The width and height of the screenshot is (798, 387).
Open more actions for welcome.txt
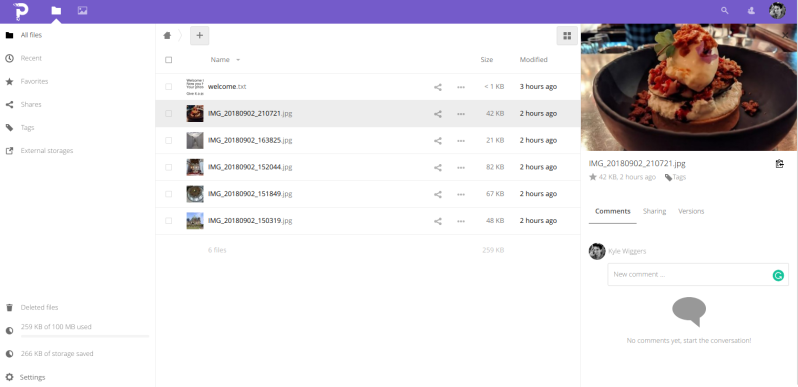(x=461, y=87)
